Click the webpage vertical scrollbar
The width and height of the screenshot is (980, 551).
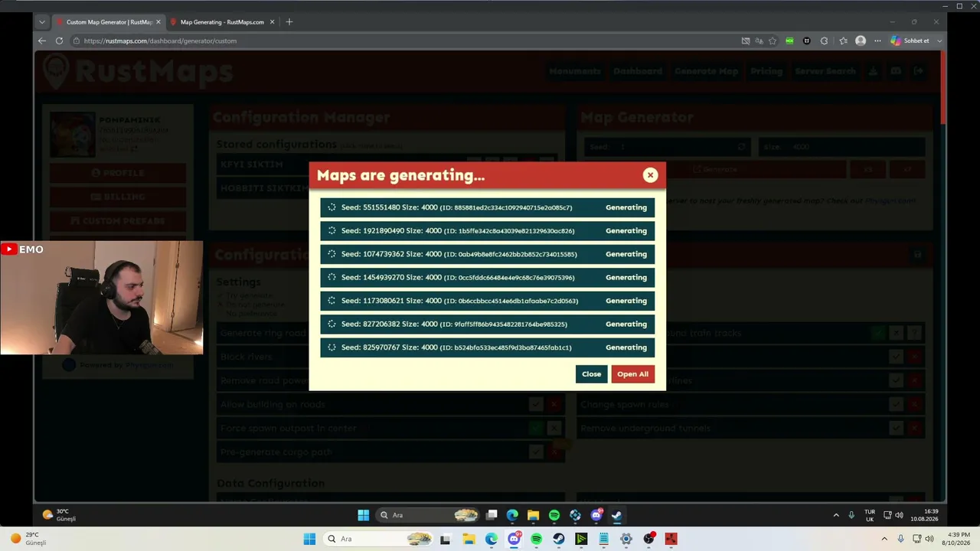[x=943, y=88]
